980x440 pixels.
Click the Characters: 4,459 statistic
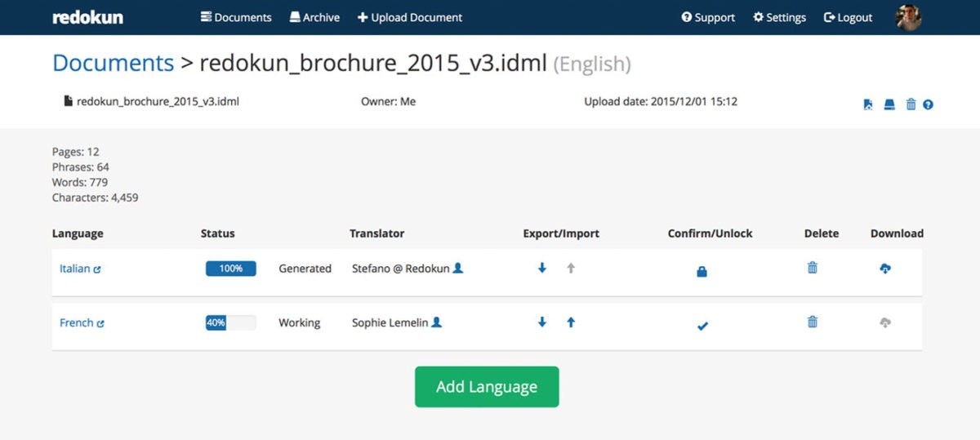point(95,198)
